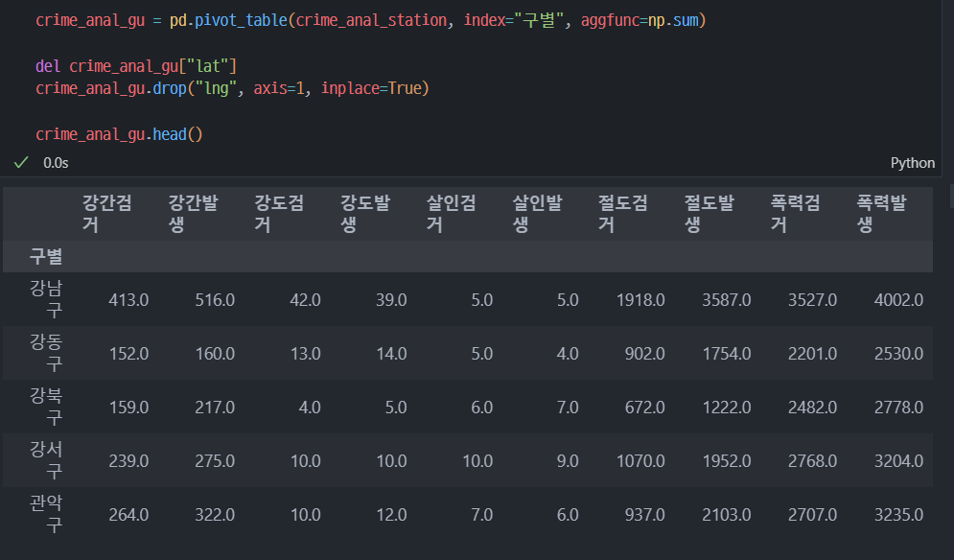Click the value 239.0 in 강서구 row
The image size is (954, 560).
point(128,461)
